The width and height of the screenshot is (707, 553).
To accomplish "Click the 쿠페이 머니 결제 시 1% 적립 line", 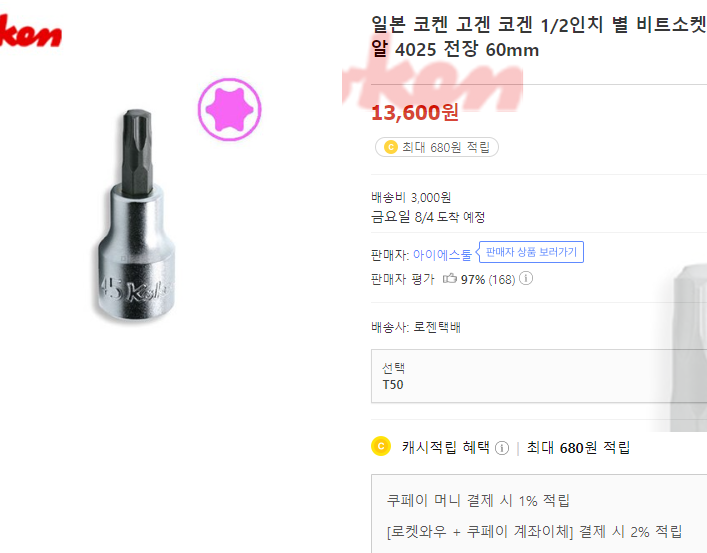I will click(478, 500).
